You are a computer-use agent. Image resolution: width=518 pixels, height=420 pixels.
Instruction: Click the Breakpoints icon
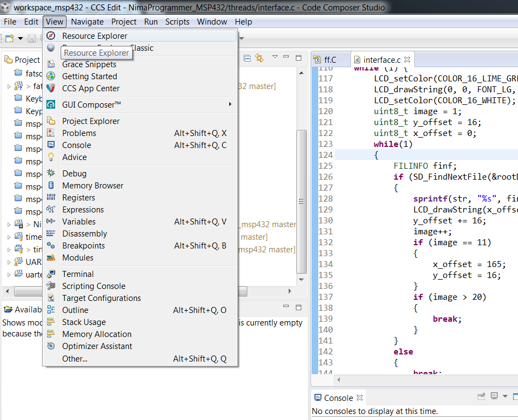point(51,246)
